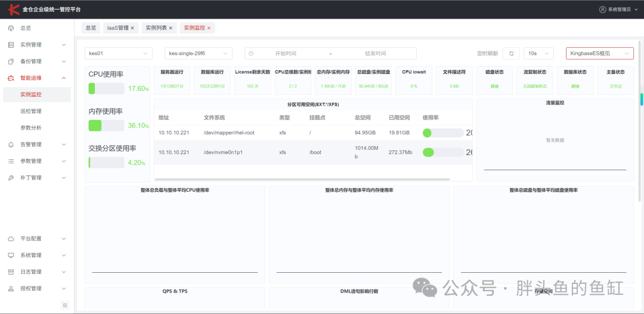Click the 主备状态 card
644x314 pixels.
[615, 80]
